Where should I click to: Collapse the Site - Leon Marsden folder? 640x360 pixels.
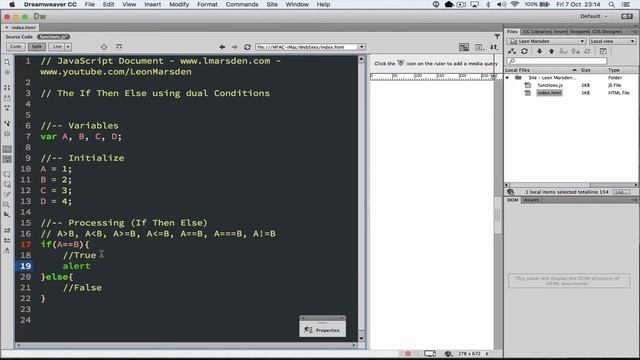point(507,78)
